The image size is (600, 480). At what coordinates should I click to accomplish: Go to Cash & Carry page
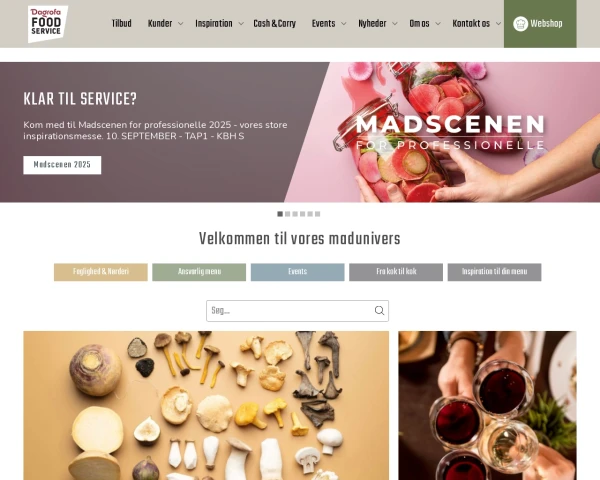coord(274,24)
